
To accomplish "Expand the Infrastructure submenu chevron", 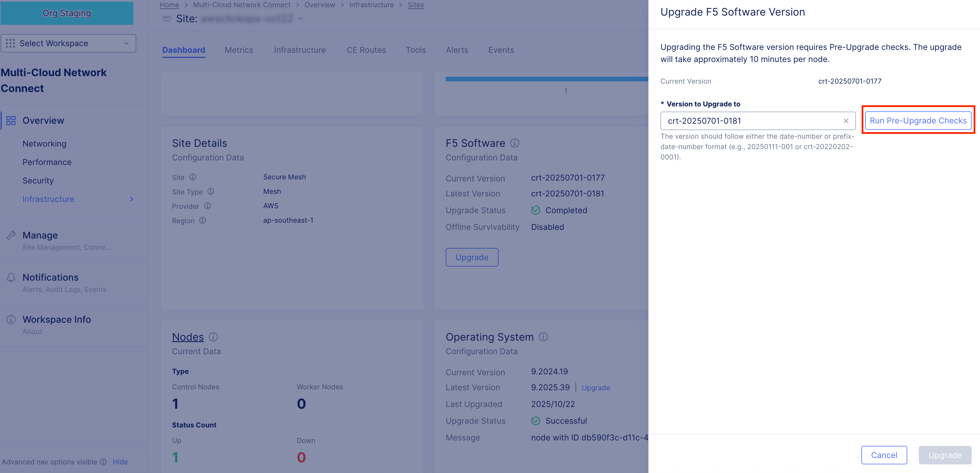I will tap(132, 199).
